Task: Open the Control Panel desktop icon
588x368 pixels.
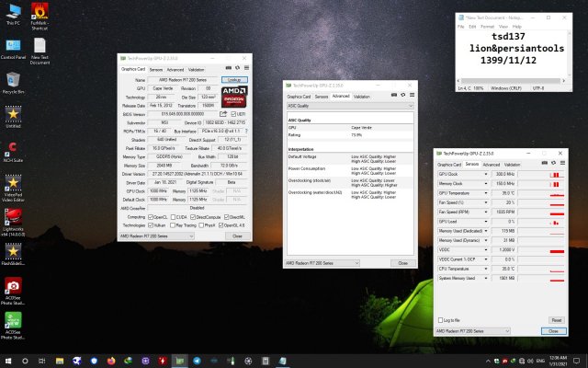Action: [x=14, y=47]
